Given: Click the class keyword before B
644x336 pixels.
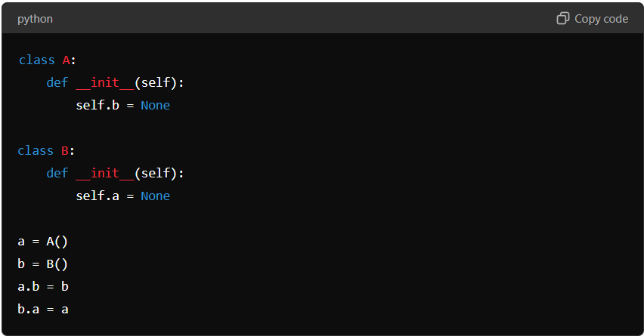Looking at the screenshot, I should coord(36,151).
